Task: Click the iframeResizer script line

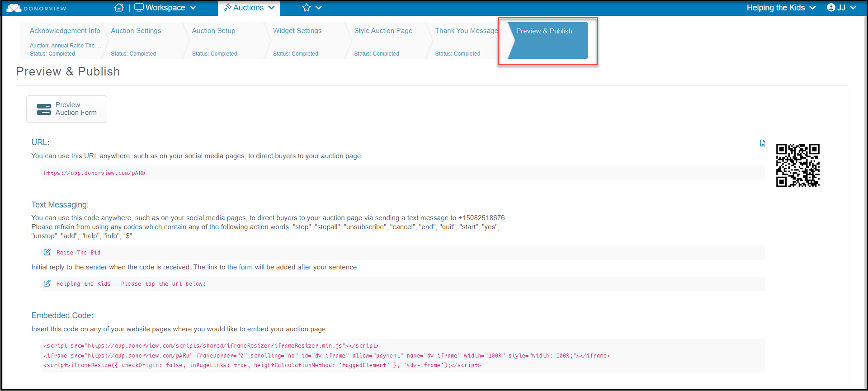Action: pos(211,346)
